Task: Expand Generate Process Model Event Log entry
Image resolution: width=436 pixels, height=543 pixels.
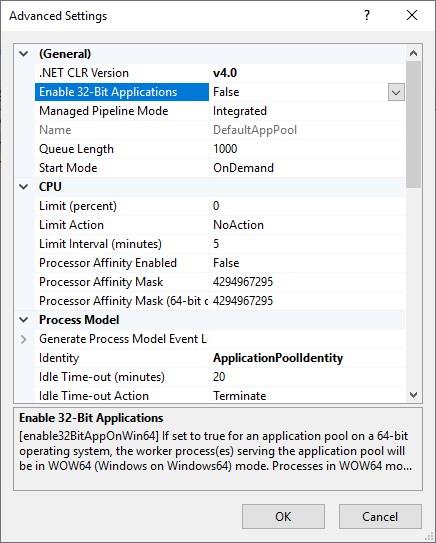Action: pyautogui.click(x=24, y=339)
